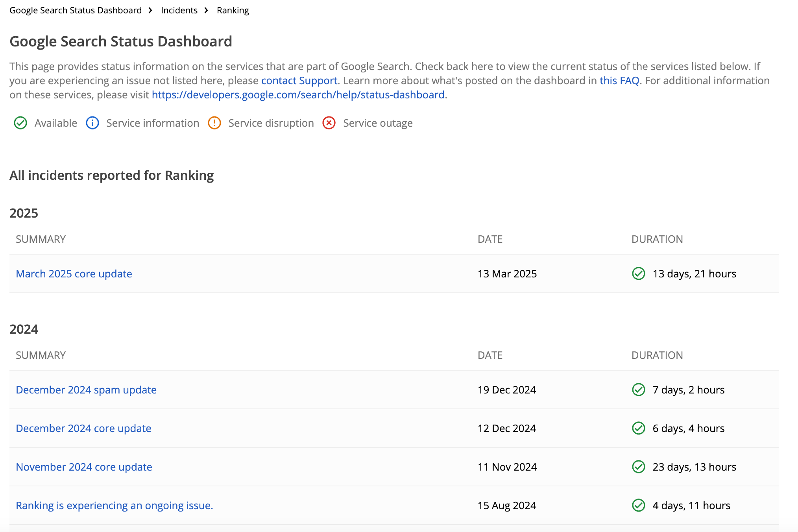Click the chevron after Google Search Status Dashboard breadcrumb
Image resolution: width=798 pixels, height=532 pixels.
(x=150, y=10)
